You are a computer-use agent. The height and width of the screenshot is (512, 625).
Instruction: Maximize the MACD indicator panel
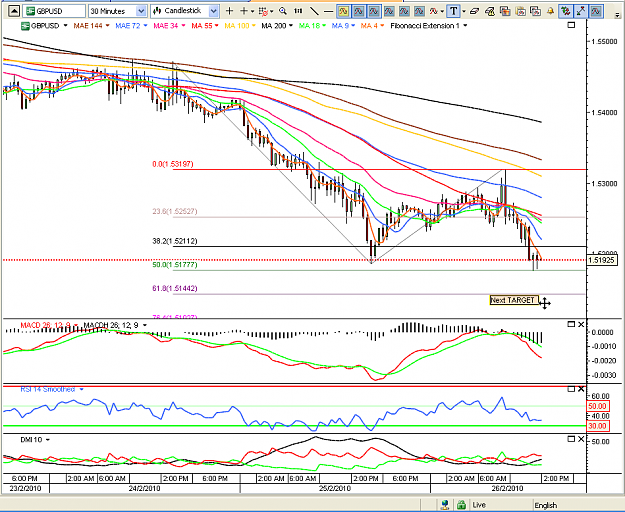click(571, 324)
